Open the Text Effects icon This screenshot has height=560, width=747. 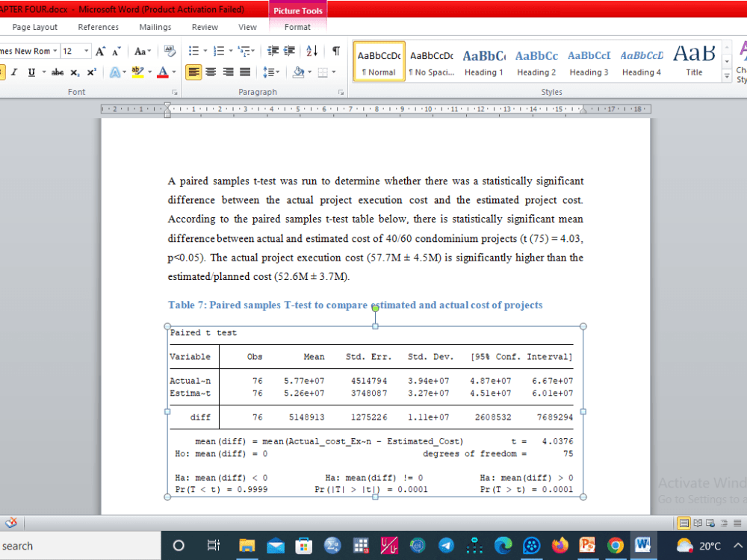click(116, 72)
